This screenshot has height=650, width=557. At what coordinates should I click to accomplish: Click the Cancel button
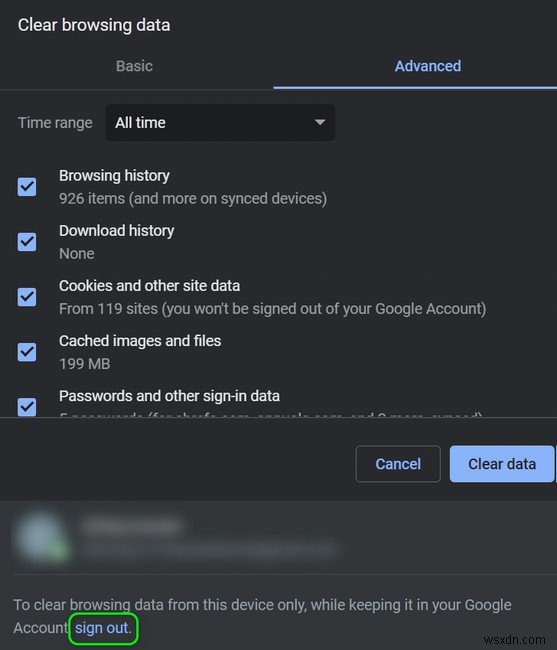tap(398, 464)
